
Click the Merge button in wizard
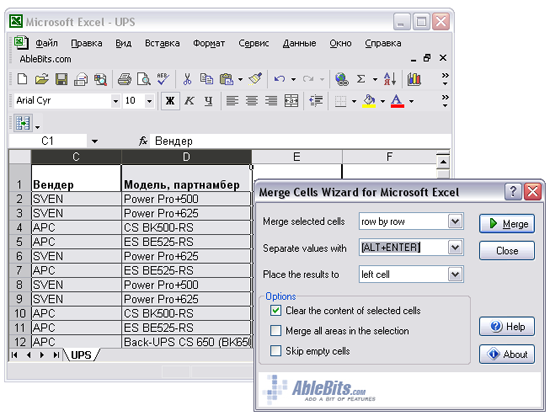point(507,223)
